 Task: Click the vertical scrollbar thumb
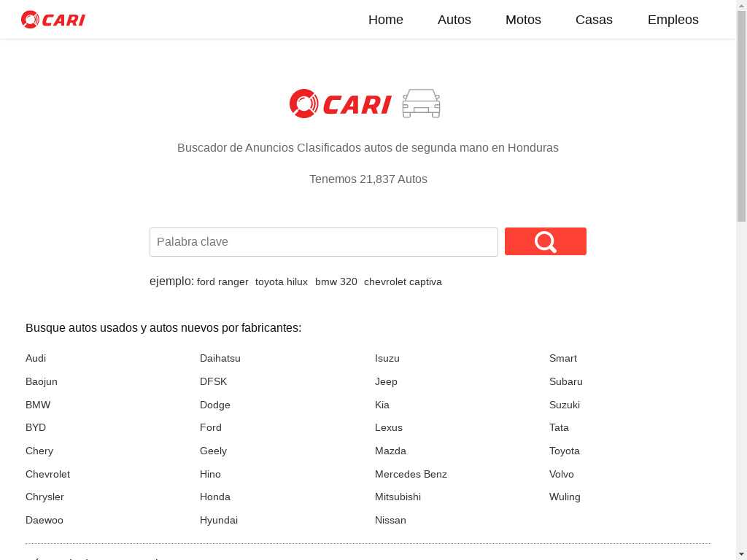(742, 116)
